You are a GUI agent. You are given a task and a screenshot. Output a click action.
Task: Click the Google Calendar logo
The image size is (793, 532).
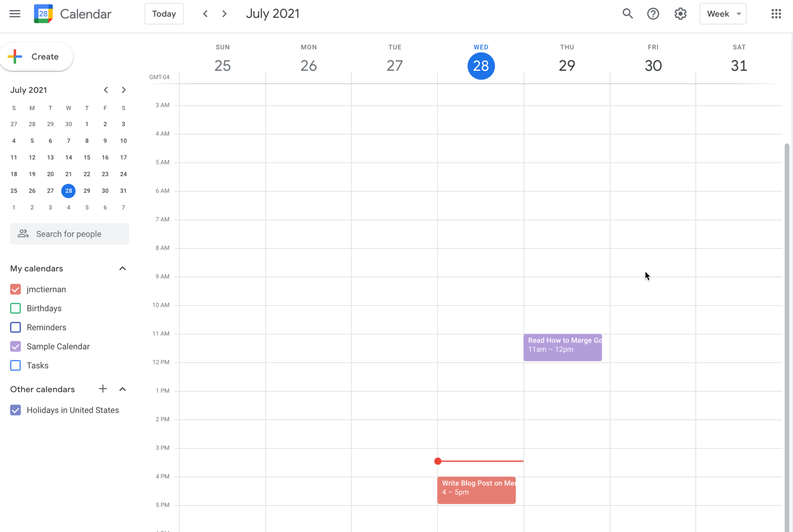pyautogui.click(x=43, y=14)
